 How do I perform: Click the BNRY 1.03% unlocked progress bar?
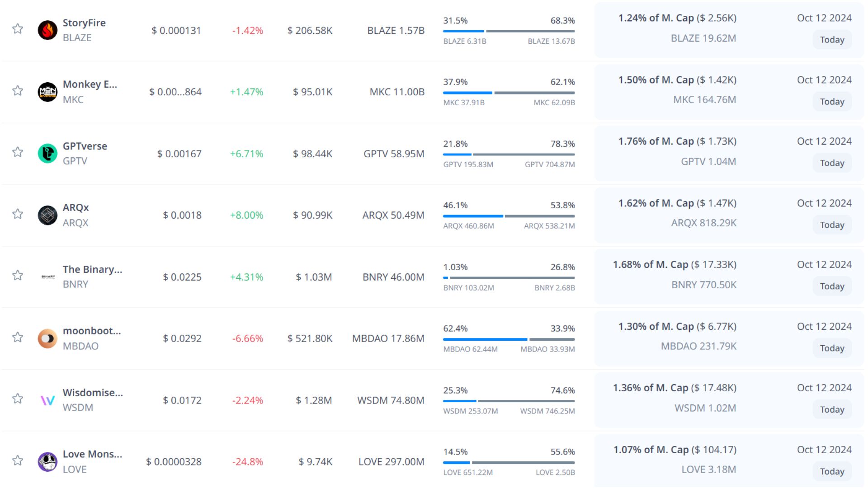(509, 277)
